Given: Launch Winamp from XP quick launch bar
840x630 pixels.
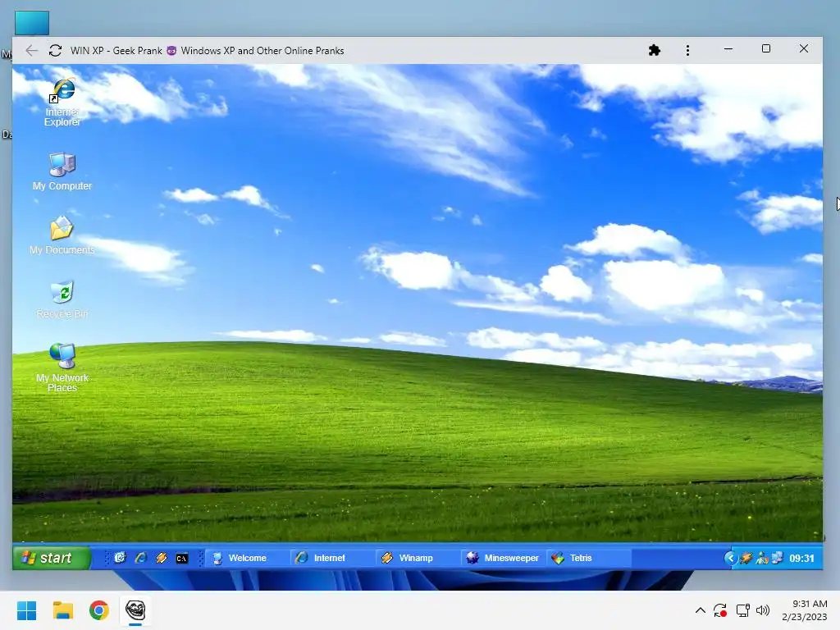Looking at the screenshot, I should pyautogui.click(x=162, y=558).
